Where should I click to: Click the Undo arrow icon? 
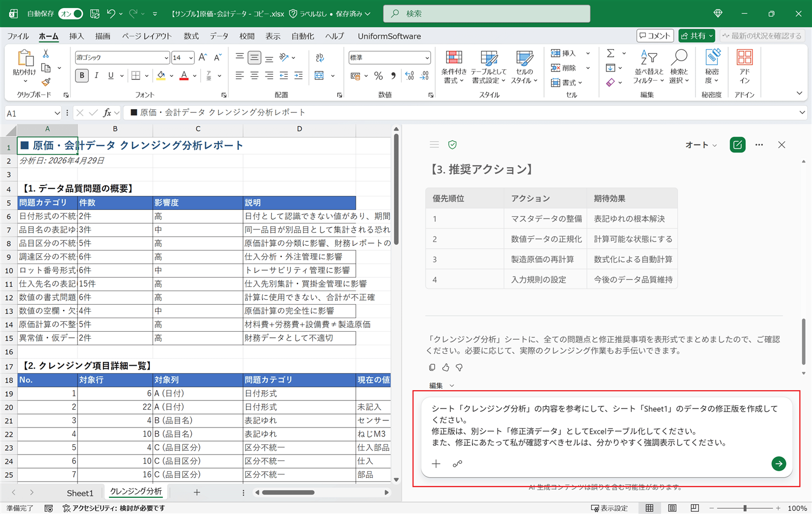tap(111, 14)
